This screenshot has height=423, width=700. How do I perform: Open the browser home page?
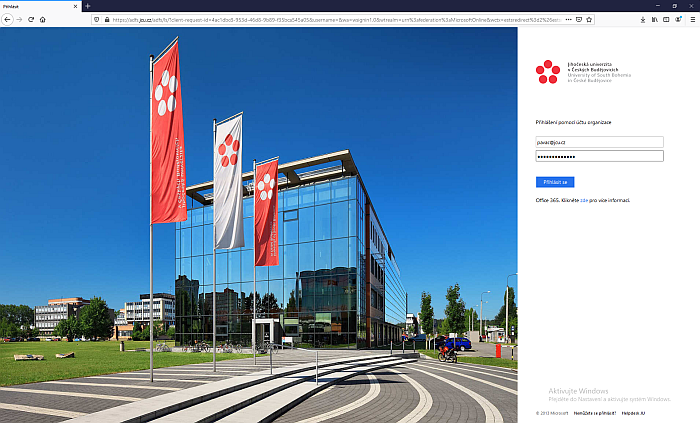coord(42,20)
